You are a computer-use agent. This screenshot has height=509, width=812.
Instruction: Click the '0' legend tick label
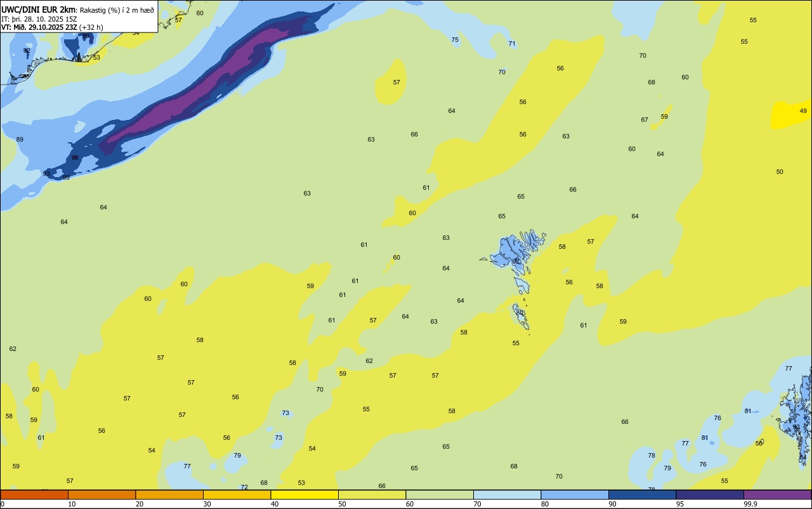click(x=3, y=504)
